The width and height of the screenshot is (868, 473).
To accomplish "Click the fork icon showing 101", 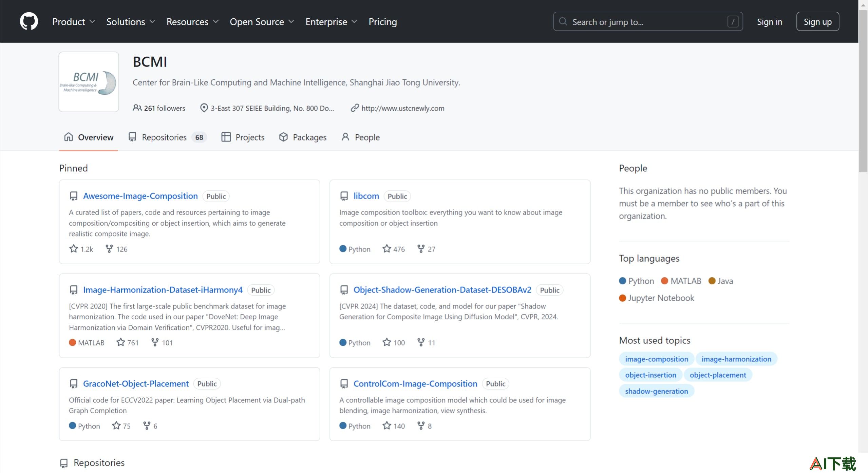I will coord(155,342).
